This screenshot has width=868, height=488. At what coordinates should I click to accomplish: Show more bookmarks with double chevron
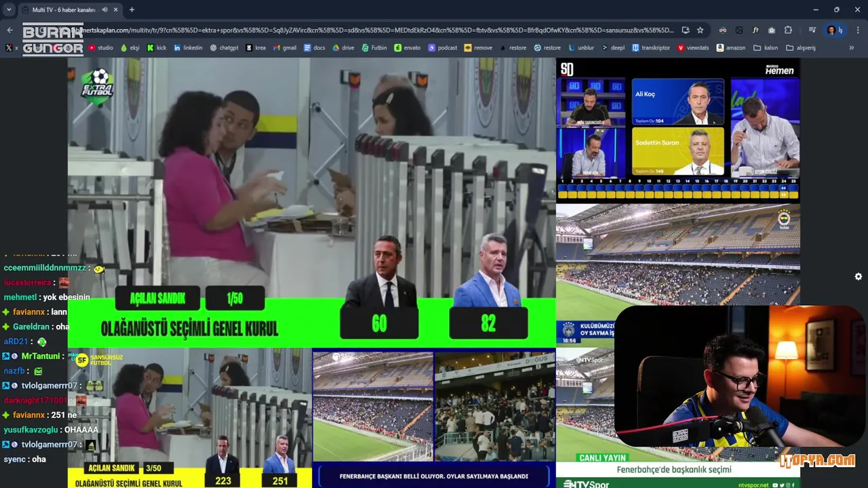pyautogui.click(x=852, y=48)
